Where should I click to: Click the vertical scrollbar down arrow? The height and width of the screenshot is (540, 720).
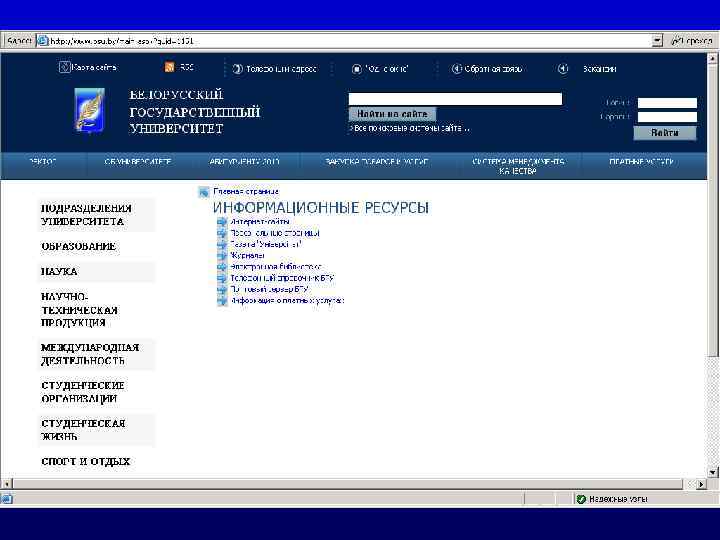point(713,472)
